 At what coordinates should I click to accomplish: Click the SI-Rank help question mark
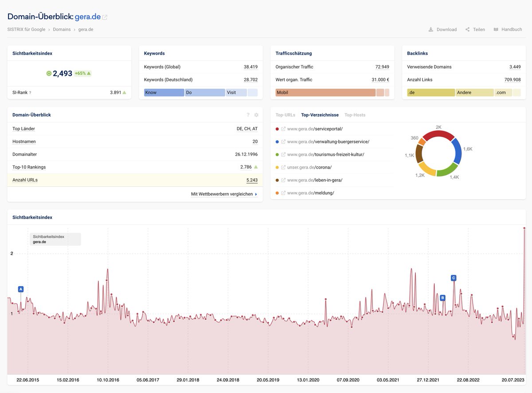(x=30, y=93)
